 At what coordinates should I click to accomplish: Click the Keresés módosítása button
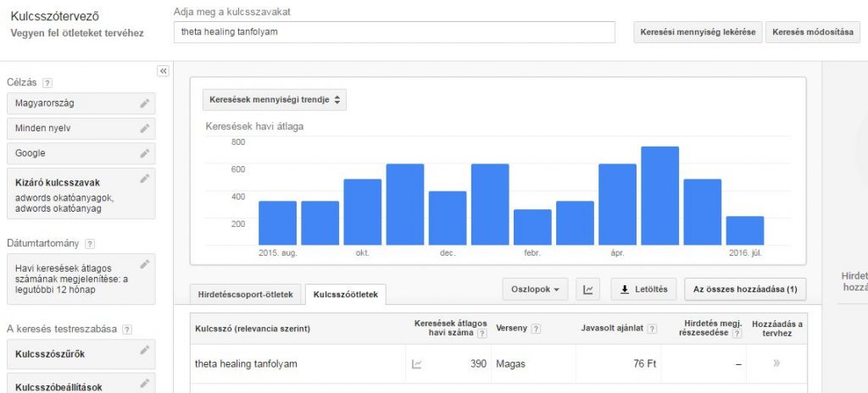[812, 32]
